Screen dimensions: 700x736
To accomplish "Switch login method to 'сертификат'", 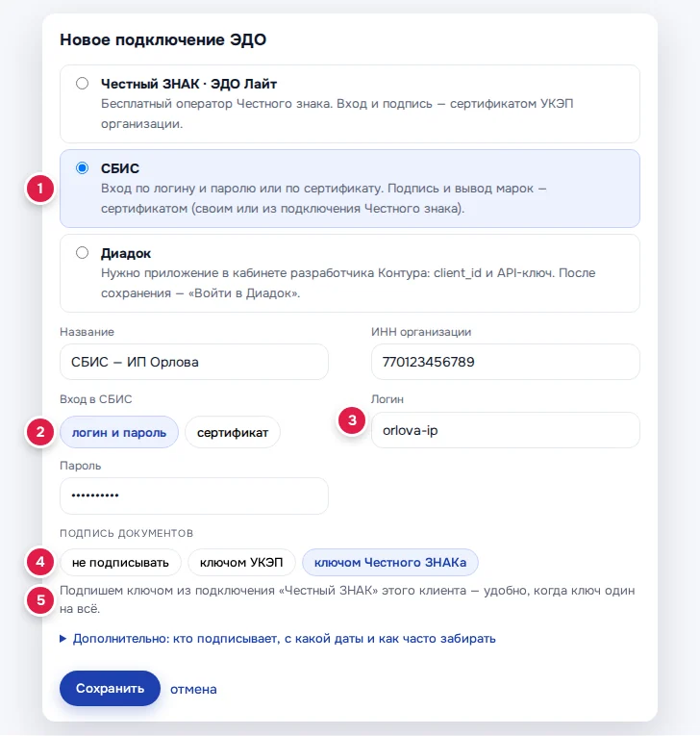I will [x=233, y=432].
